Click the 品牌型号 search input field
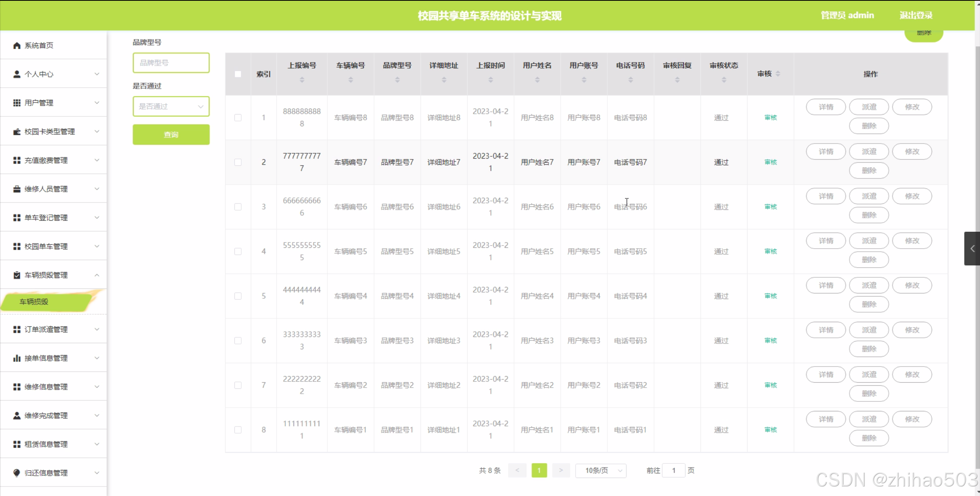Screen dimensions: 980x496 tap(171, 63)
